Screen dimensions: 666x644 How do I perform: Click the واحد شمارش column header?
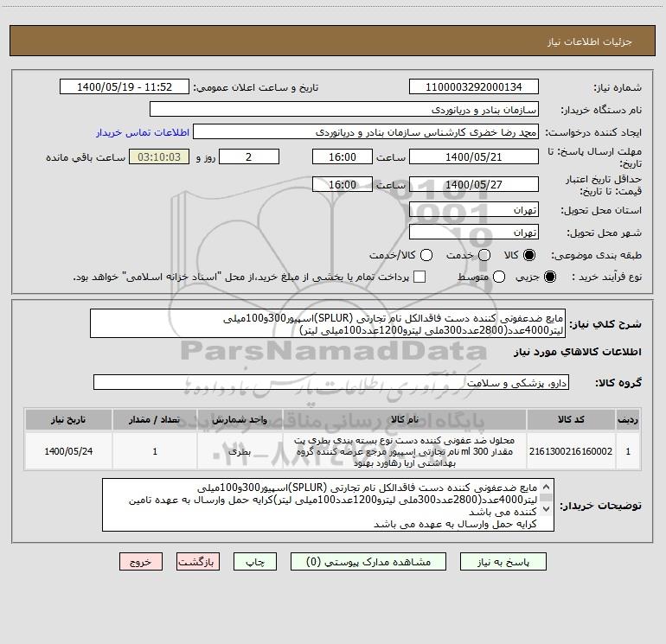(x=240, y=420)
